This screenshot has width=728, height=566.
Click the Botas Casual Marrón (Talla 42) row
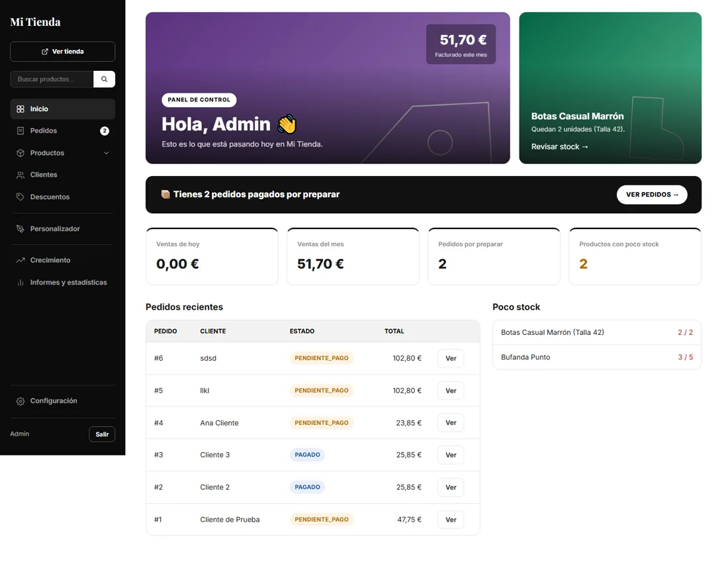[x=596, y=332]
